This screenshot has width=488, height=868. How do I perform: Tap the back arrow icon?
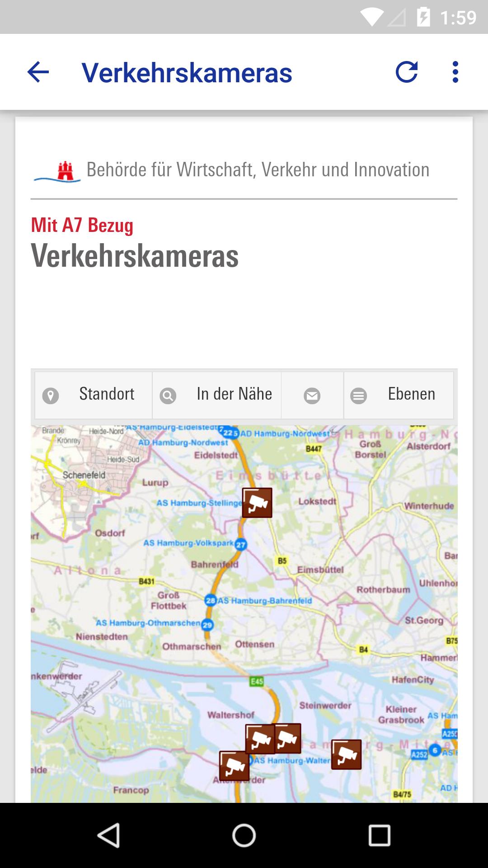point(38,72)
